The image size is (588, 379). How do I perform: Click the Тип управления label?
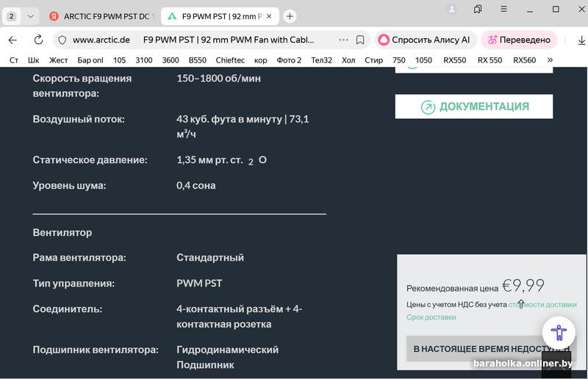click(73, 284)
